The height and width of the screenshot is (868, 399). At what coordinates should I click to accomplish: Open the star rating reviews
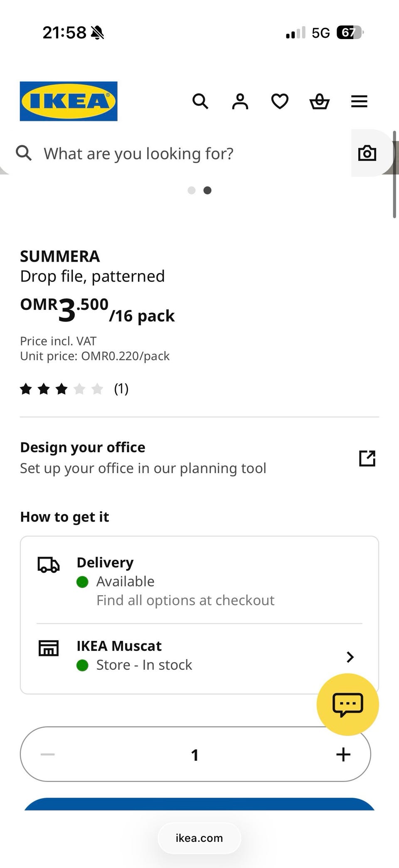(74, 389)
